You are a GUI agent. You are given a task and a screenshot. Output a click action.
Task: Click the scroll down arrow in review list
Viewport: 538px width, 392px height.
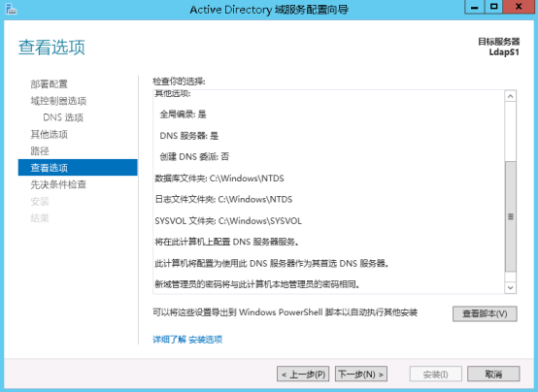tap(510, 287)
